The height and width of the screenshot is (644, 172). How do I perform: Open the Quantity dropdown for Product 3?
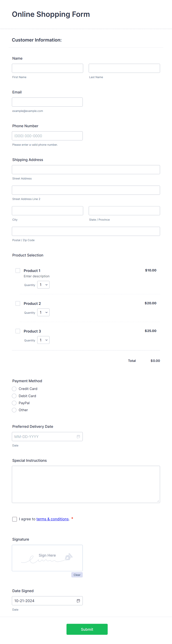tap(43, 340)
